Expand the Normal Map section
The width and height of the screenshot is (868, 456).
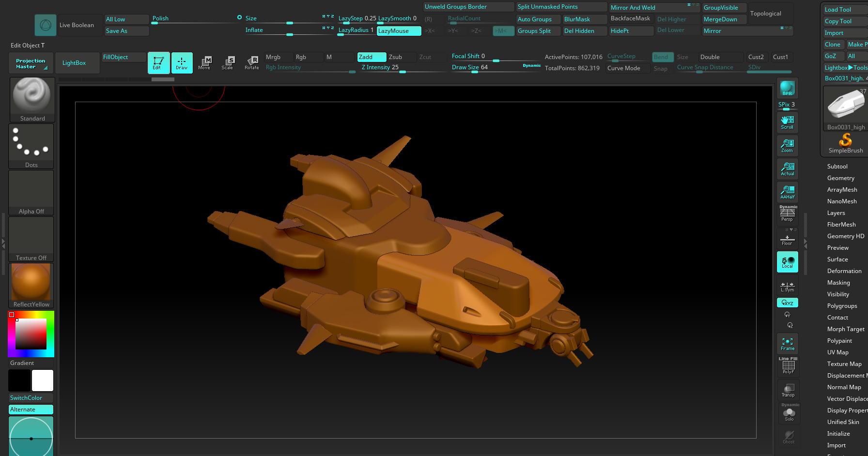(x=844, y=387)
